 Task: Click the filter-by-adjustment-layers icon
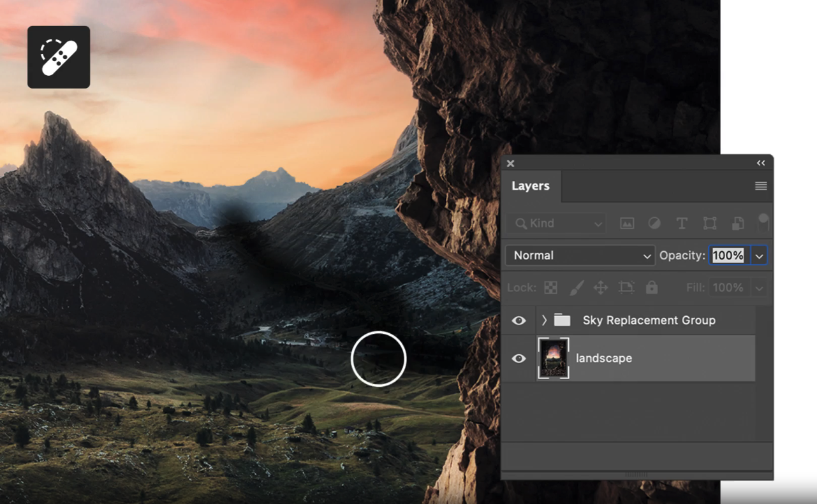[x=654, y=223]
